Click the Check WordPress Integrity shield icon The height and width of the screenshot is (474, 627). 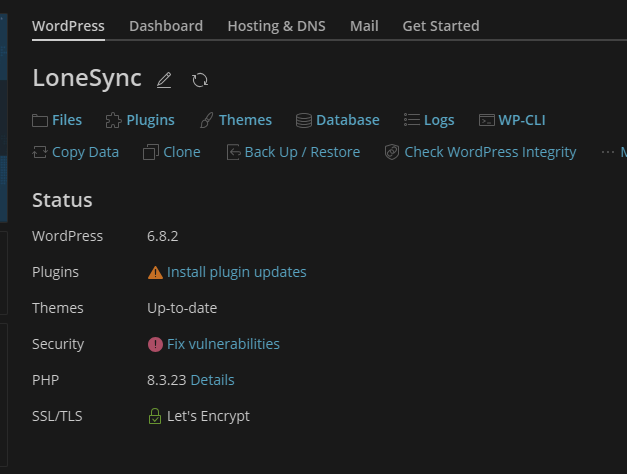click(x=392, y=152)
